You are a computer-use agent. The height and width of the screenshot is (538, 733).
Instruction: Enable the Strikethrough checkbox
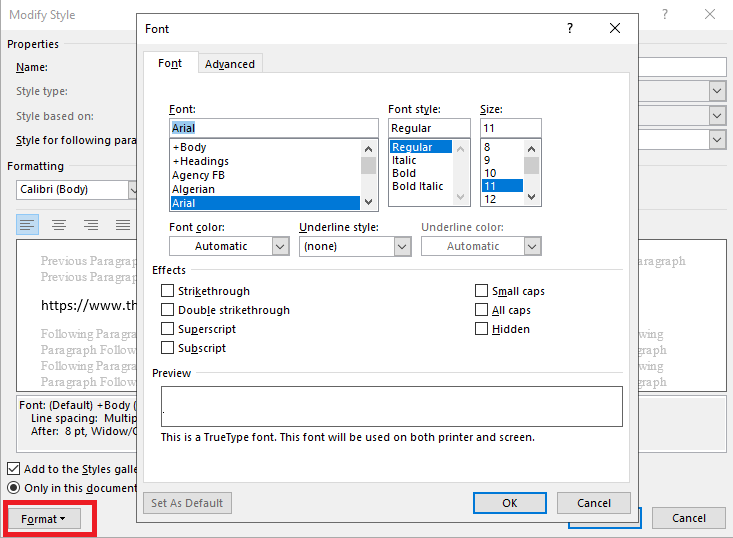pyautogui.click(x=167, y=291)
